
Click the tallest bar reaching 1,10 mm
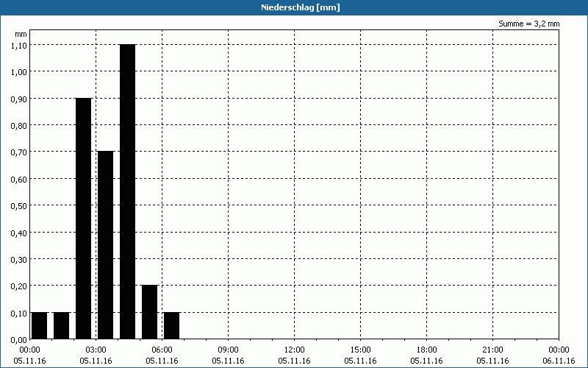point(127,191)
